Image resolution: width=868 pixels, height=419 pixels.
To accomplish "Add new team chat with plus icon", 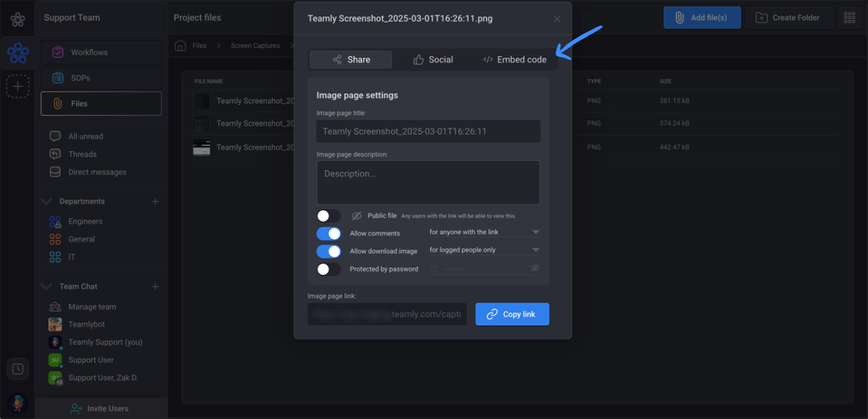I will click(155, 286).
